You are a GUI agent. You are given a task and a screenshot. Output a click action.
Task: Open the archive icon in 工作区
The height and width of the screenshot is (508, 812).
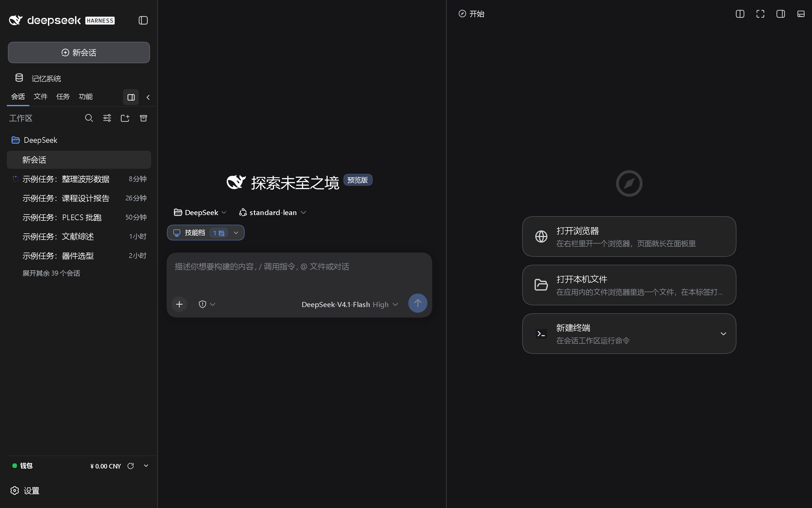tap(143, 118)
